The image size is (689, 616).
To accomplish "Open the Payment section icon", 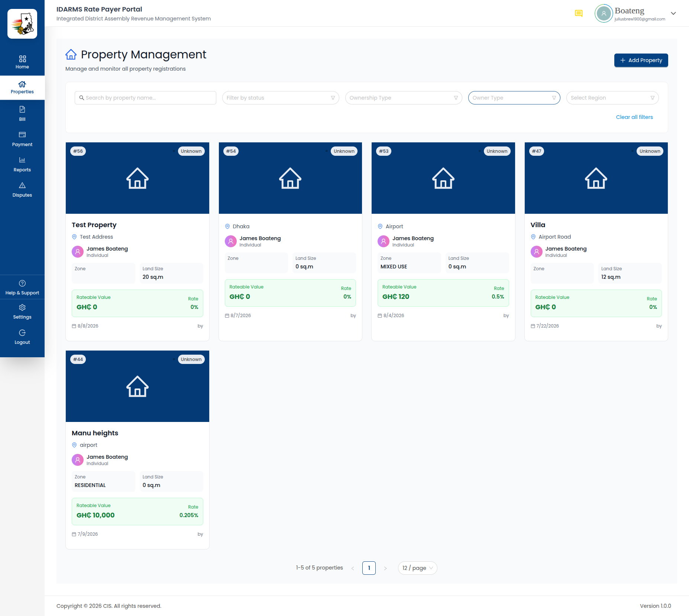I will (22, 135).
